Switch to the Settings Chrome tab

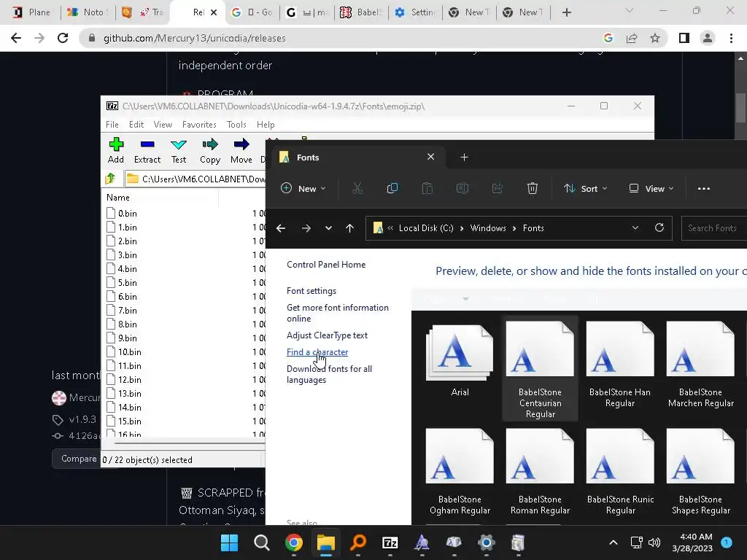415,12
